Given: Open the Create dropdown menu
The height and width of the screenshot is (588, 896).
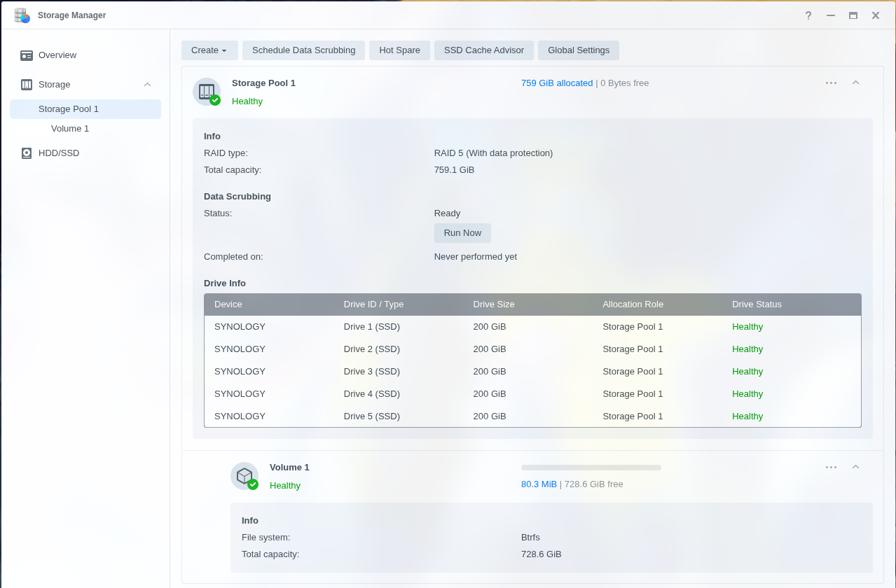Looking at the screenshot, I should [209, 50].
